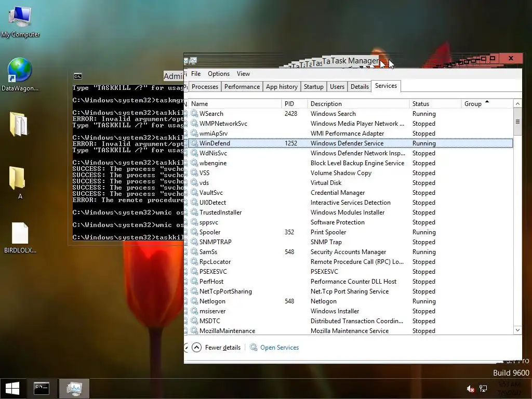Sort by Status column header
Screen dimensions: 532x399
[x=435, y=104]
